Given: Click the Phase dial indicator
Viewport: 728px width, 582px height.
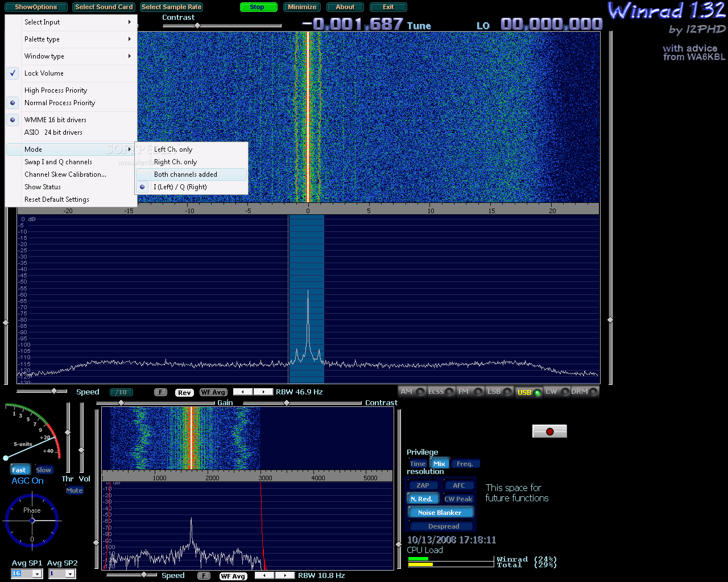Looking at the screenshot, I should tap(32, 521).
